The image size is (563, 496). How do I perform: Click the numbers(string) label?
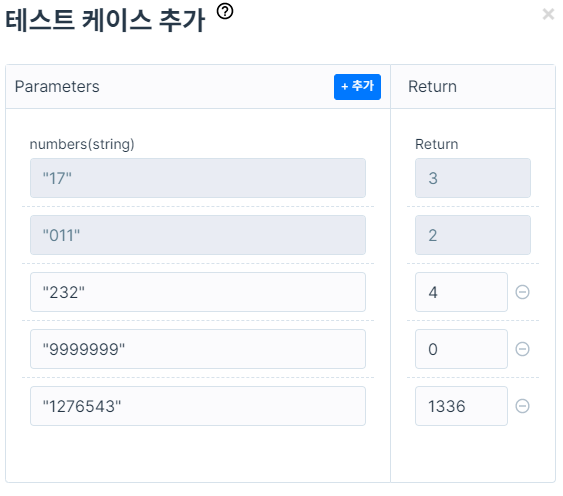pos(82,144)
